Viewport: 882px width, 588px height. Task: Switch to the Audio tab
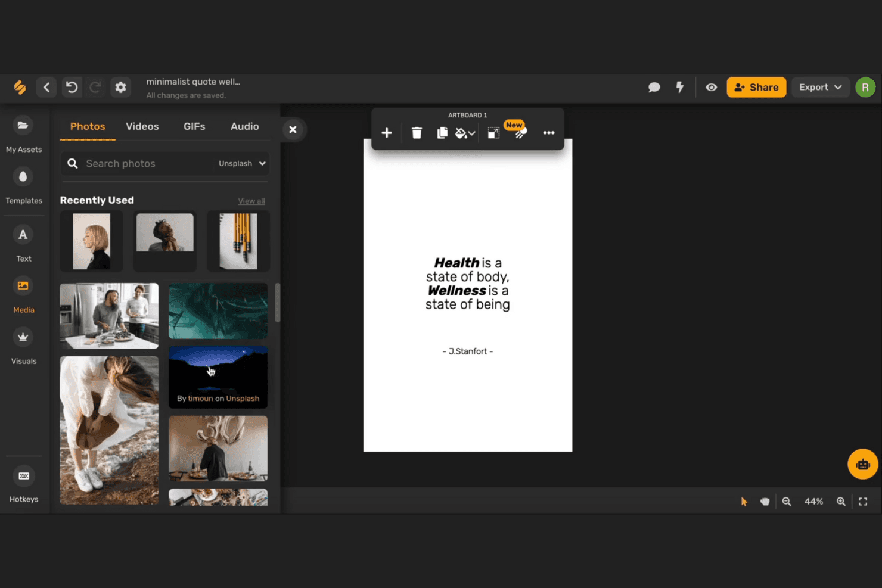[x=245, y=126]
